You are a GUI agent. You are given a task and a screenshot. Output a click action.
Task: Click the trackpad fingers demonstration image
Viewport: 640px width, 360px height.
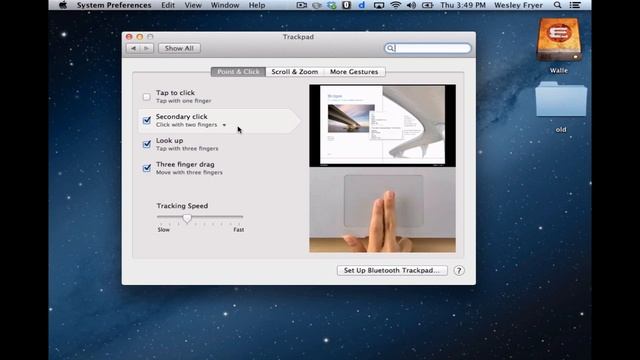pos(382,210)
